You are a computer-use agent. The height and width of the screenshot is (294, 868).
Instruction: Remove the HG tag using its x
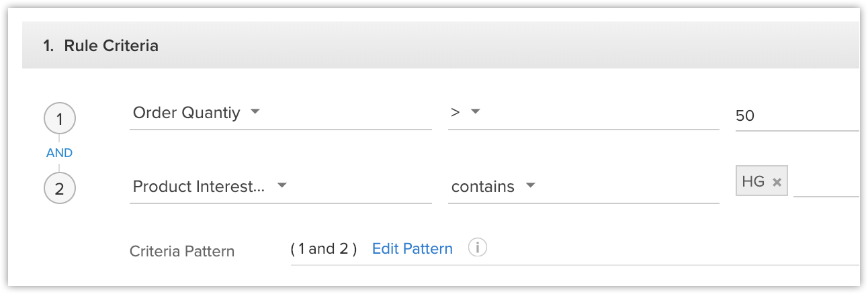(x=777, y=182)
